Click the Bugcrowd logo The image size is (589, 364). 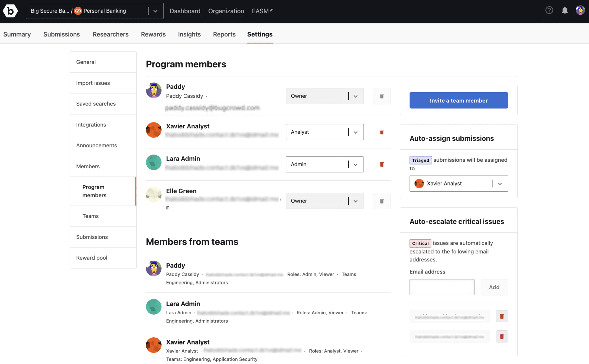(x=10, y=11)
